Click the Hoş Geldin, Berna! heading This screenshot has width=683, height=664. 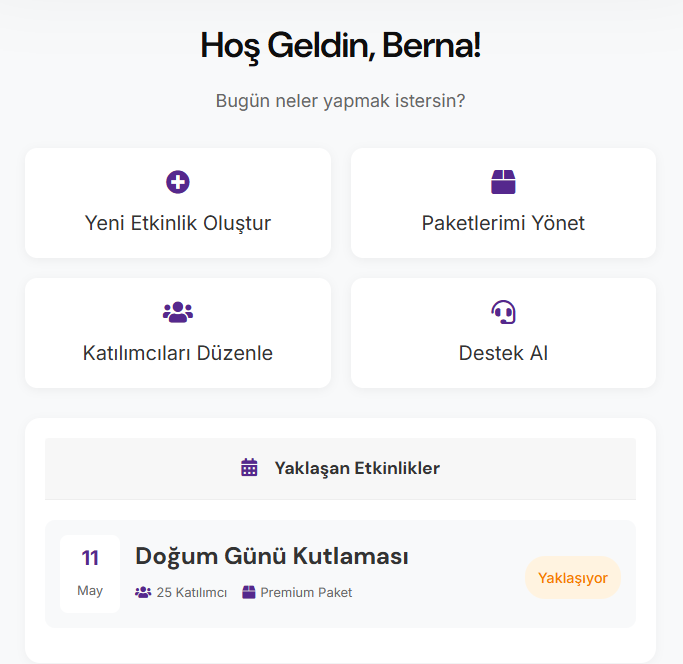click(x=341, y=45)
